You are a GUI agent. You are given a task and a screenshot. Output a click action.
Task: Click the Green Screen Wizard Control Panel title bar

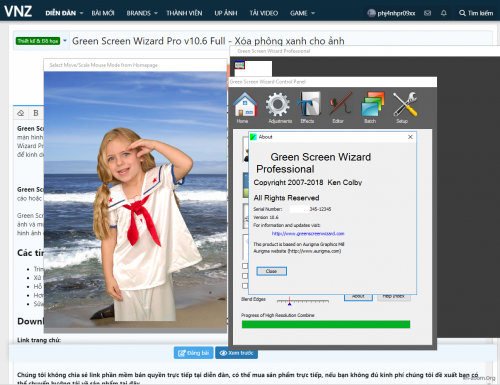coord(333,82)
